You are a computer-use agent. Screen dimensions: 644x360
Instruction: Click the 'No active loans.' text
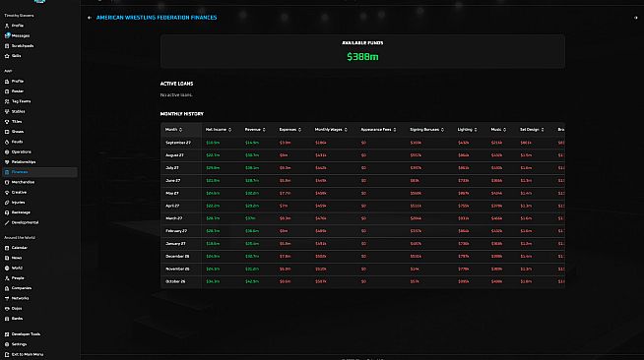(x=176, y=95)
